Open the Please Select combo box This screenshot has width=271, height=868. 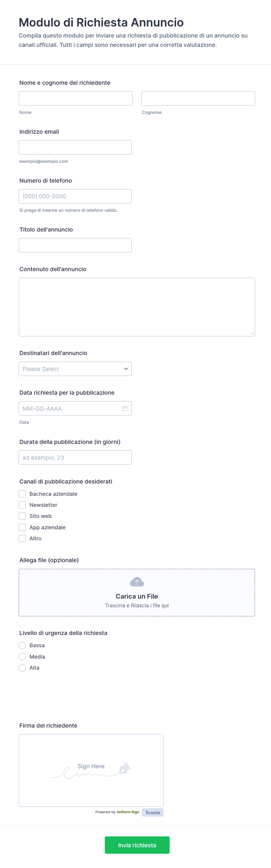coord(75,369)
